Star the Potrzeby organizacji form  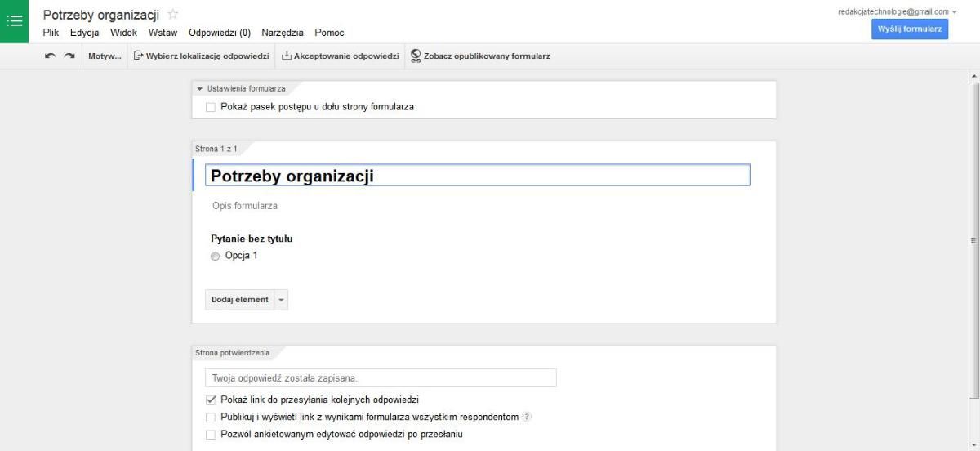pyautogui.click(x=172, y=15)
